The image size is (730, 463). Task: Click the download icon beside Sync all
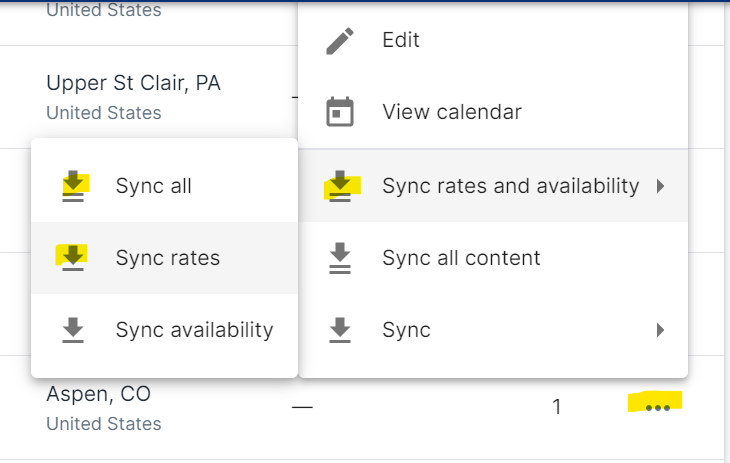[73, 186]
